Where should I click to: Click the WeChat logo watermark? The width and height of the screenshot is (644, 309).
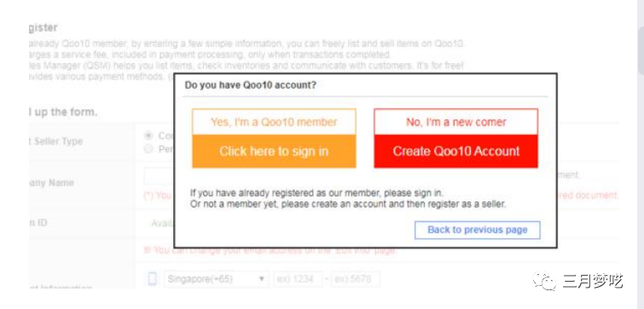pos(544,281)
